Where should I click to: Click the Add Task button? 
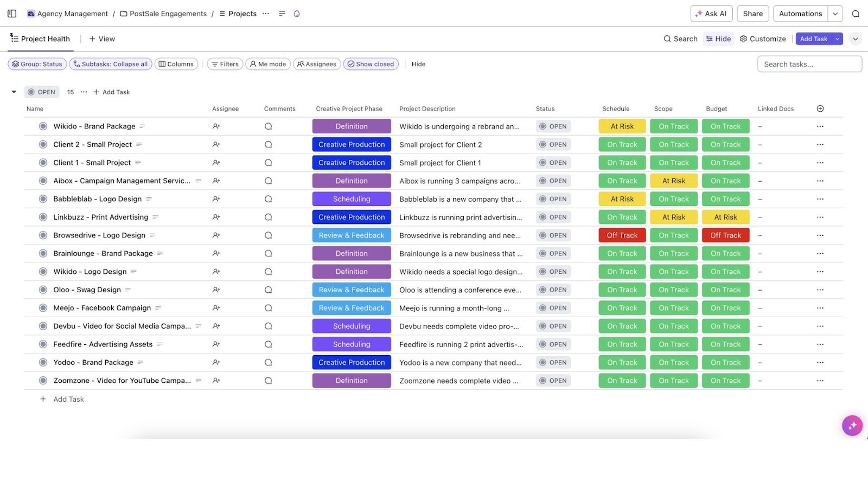pos(813,38)
